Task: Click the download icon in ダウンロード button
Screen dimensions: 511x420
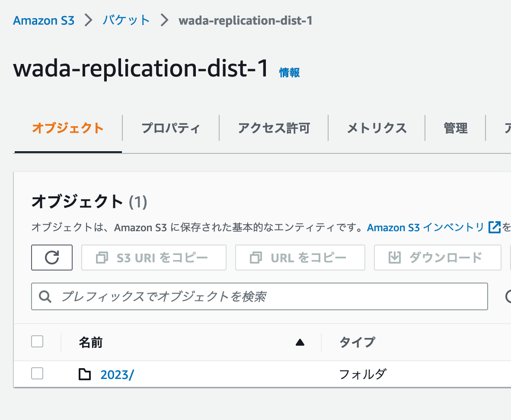Action: click(394, 258)
